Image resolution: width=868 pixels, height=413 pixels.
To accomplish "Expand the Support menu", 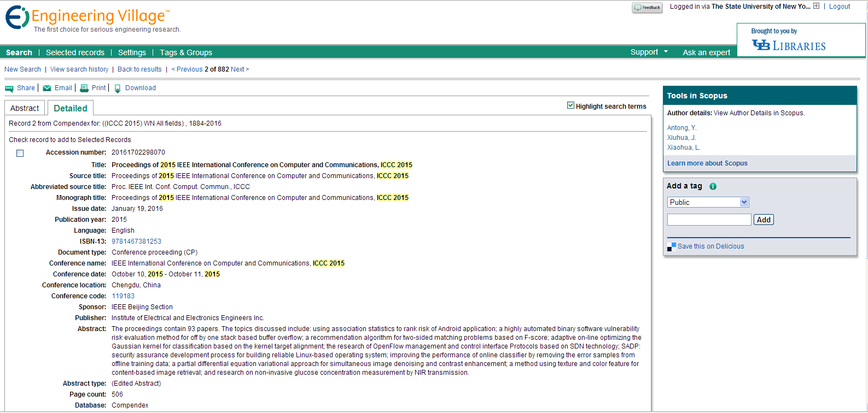I will tap(649, 52).
